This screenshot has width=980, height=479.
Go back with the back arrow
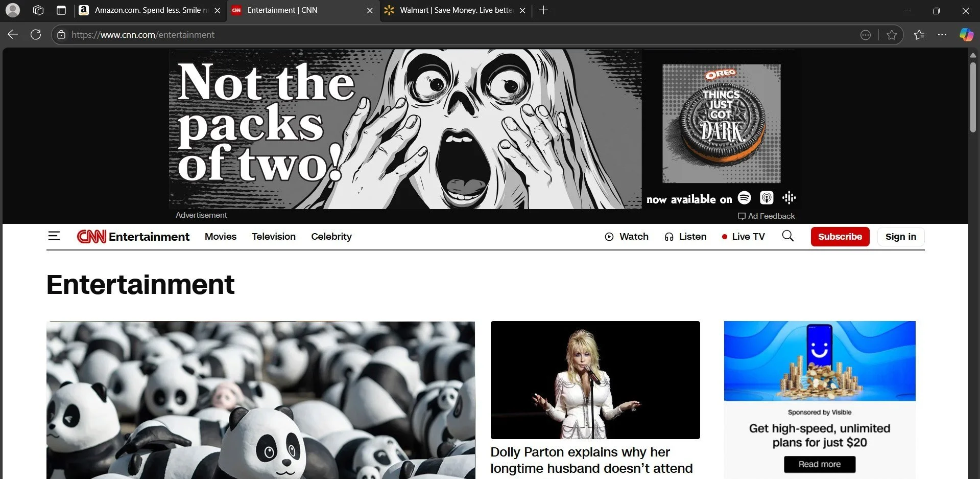click(13, 35)
